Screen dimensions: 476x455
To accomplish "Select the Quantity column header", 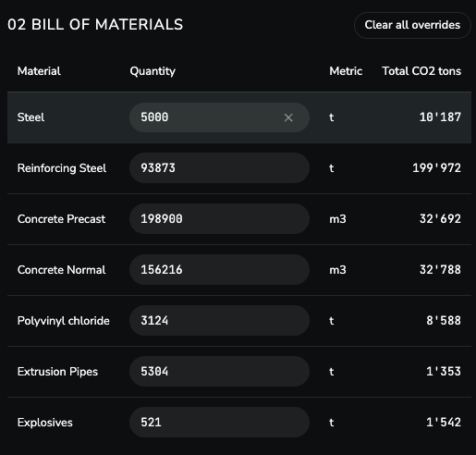I will [153, 71].
